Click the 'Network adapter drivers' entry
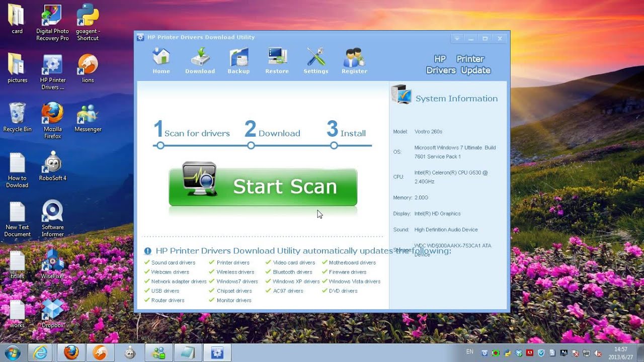 coord(179,282)
